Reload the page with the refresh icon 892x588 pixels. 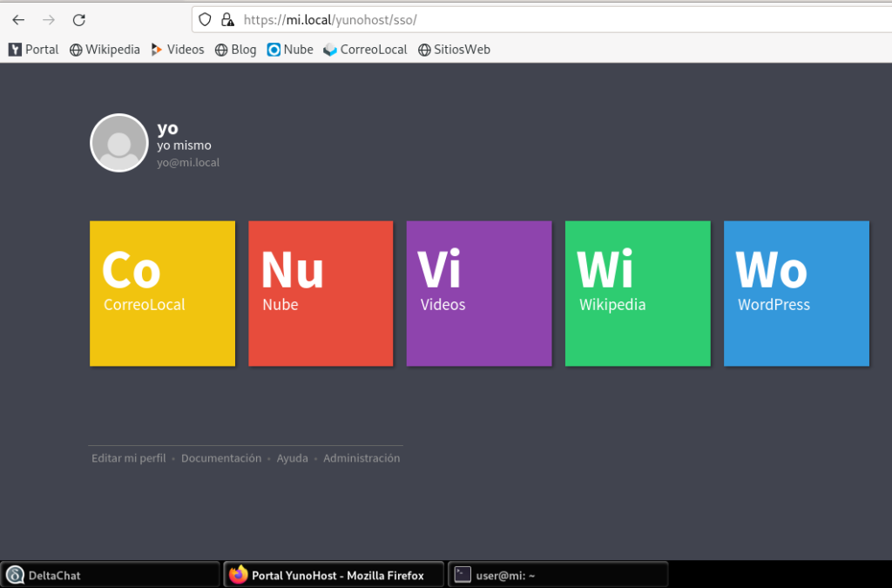tap(79, 20)
